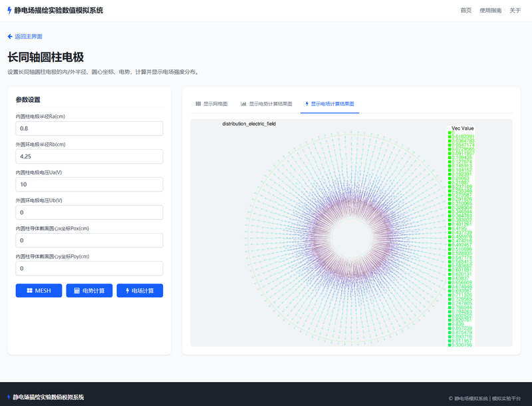
Task: Click the Vec Value legend heading
Action: click(x=462, y=128)
